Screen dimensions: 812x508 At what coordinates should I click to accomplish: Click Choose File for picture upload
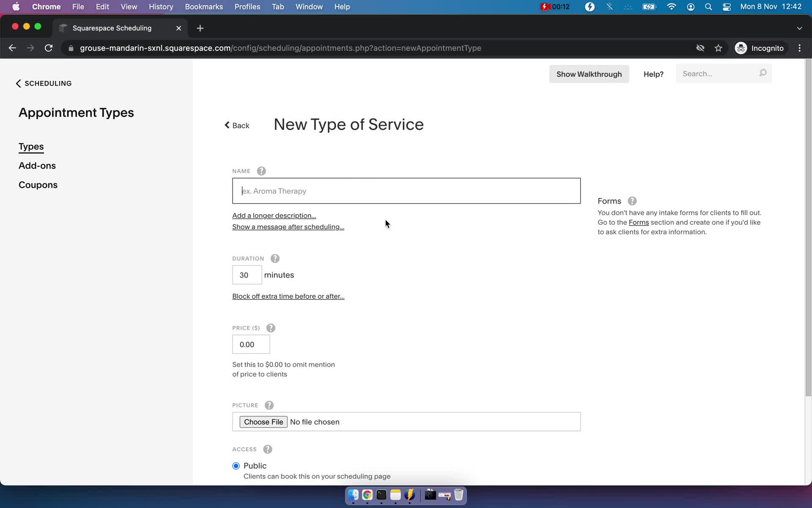(x=263, y=422)
